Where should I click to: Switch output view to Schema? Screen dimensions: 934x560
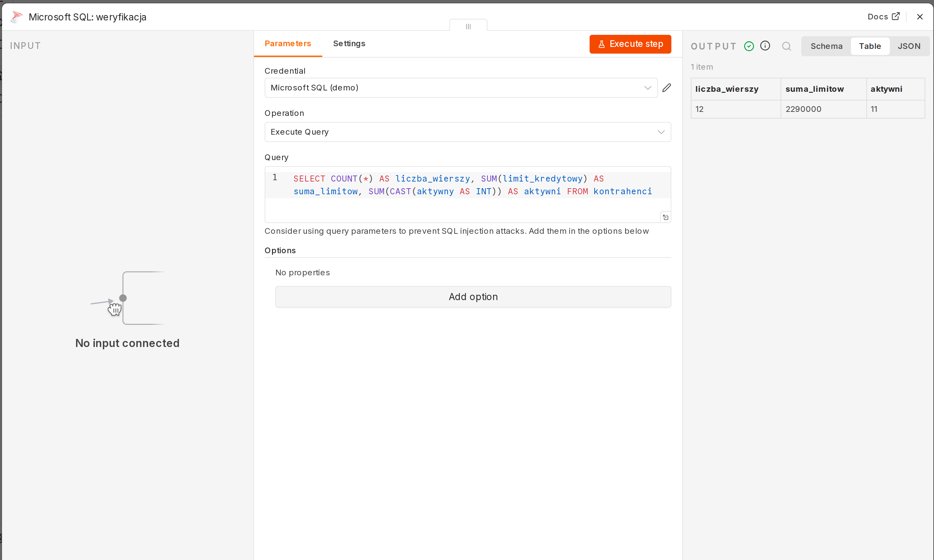pyautogui.click(x=826, y=46)
